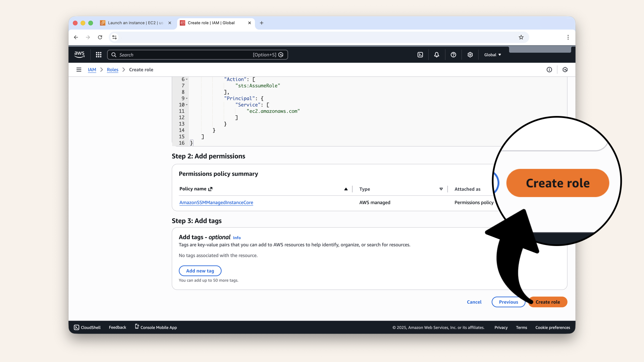This screenshot has width=644, height=362.
Task: Open Roles breadcrumb link
Action: [x=112, y=70]
